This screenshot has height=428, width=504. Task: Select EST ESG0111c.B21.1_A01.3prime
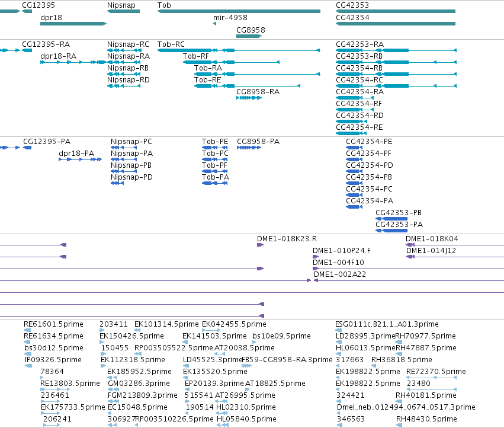pyautogui.click(x=338, y=330)
